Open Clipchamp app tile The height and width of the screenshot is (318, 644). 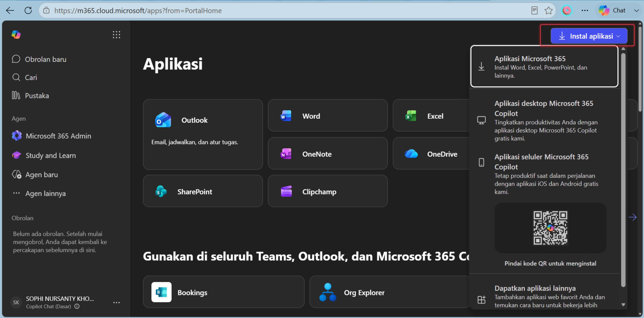328,191
